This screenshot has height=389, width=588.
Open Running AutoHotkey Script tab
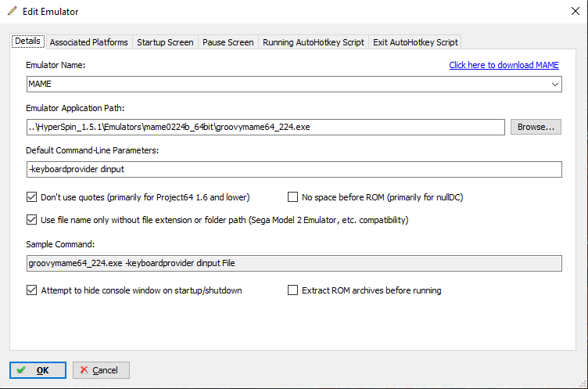313,42
